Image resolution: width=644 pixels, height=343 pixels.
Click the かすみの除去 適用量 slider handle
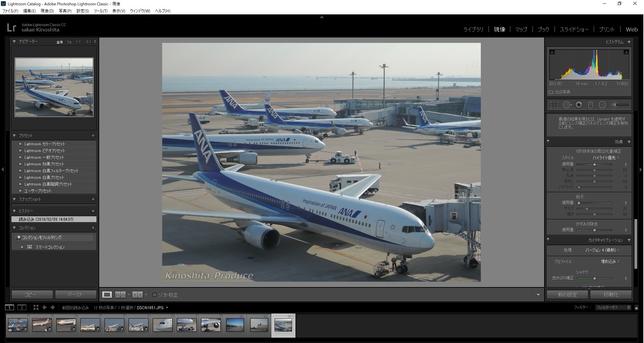tap(594, 230)
